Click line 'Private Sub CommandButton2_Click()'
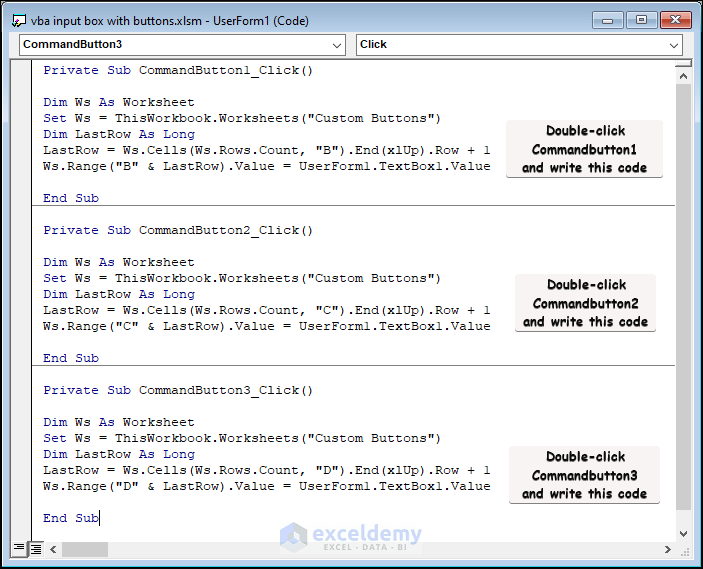This screenshot has height=569, width=703. [178, 230]
